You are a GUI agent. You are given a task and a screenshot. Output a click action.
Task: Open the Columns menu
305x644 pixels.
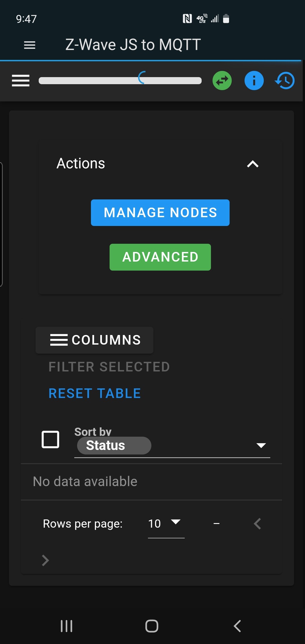pyautogui.click(x=94, y=340)
